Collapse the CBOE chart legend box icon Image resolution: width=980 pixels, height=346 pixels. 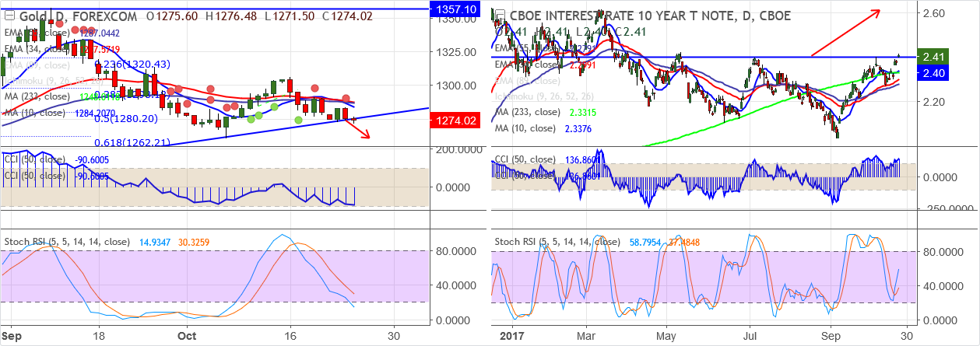click(501, 16)
